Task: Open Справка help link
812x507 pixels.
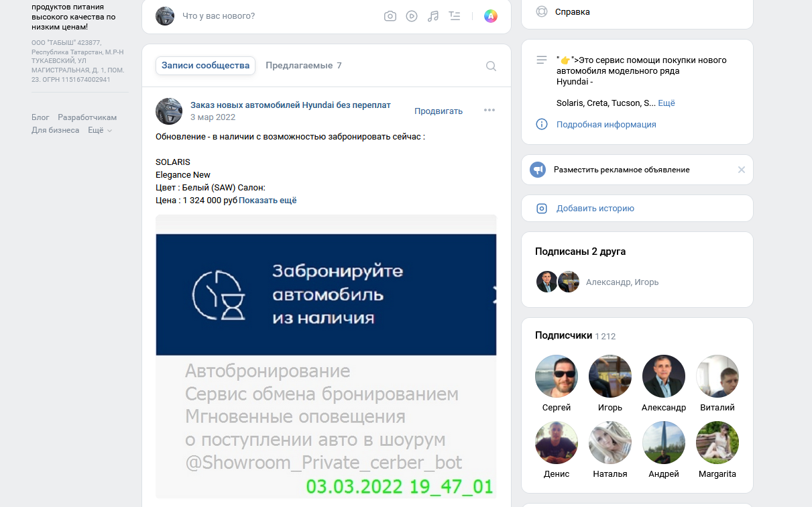Action: pyautogui.click(x=573, y=12)
